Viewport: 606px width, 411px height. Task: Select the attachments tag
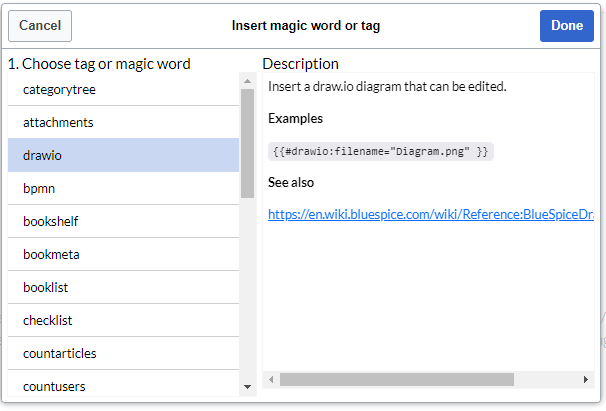[123, 122]
